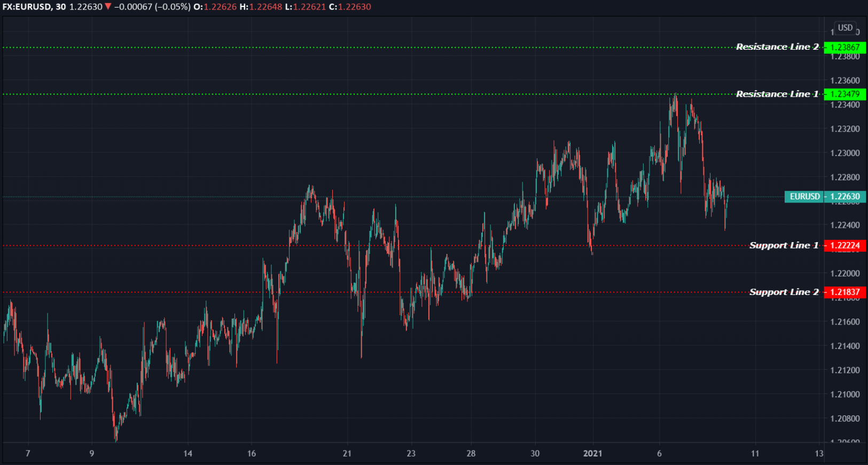Click date 14 on the time axis
The height and width of the screenshot is (465, 868).
pyautogui.click(x=187, y=453)
